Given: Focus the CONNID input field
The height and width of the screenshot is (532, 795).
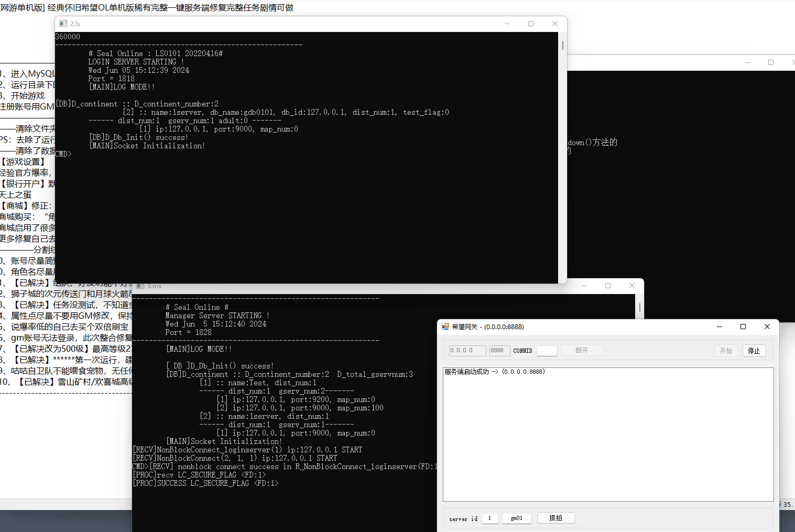Looking at the screenshot, I should point(547,351).
